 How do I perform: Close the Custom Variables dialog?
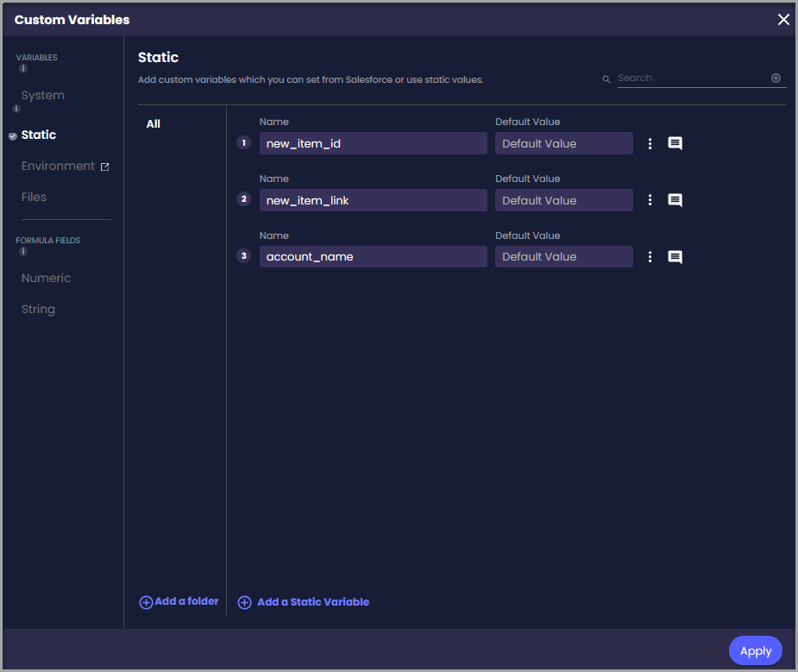[x=783, y=19]
